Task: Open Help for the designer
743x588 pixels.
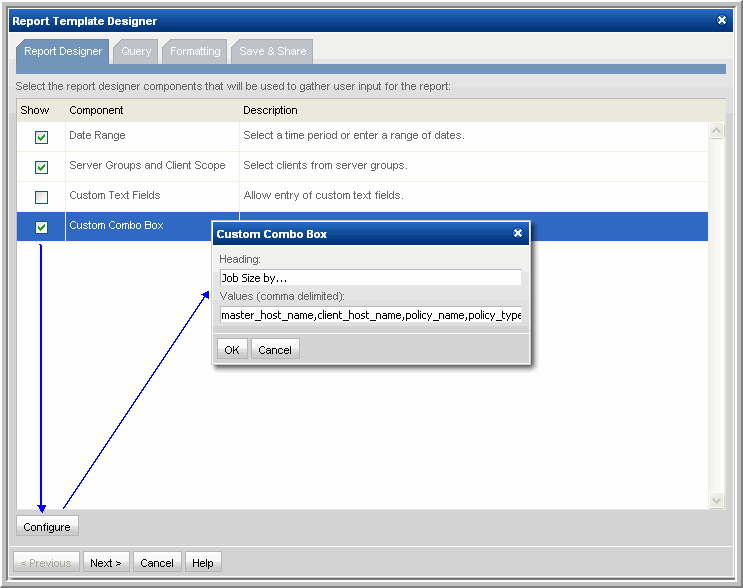Action: pyautogui.click(x=203, y=563)
